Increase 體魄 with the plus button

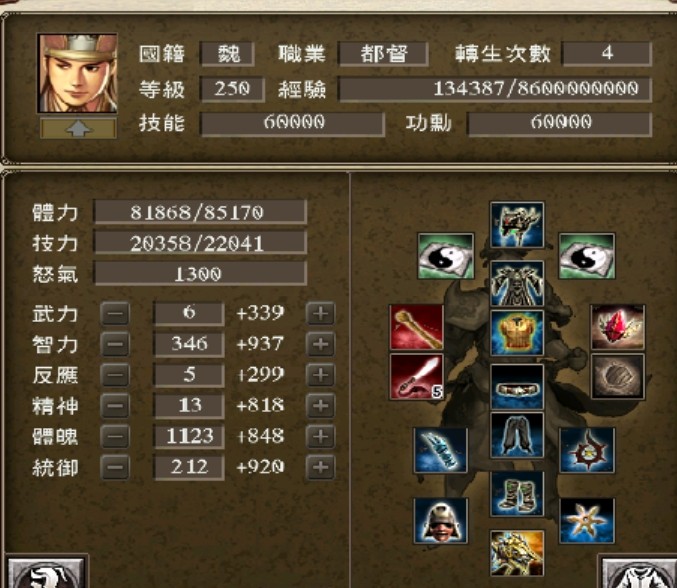[320, 436]
